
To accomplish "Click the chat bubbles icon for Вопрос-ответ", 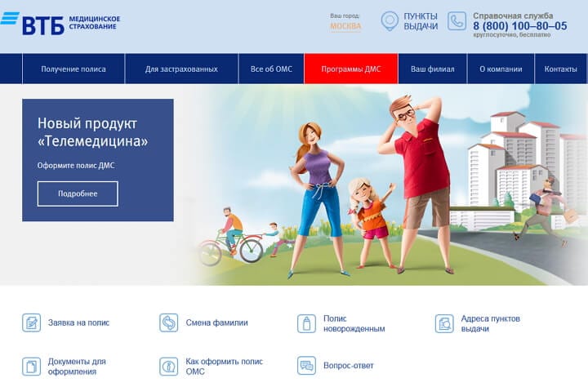I will click(x=306, y=366).
